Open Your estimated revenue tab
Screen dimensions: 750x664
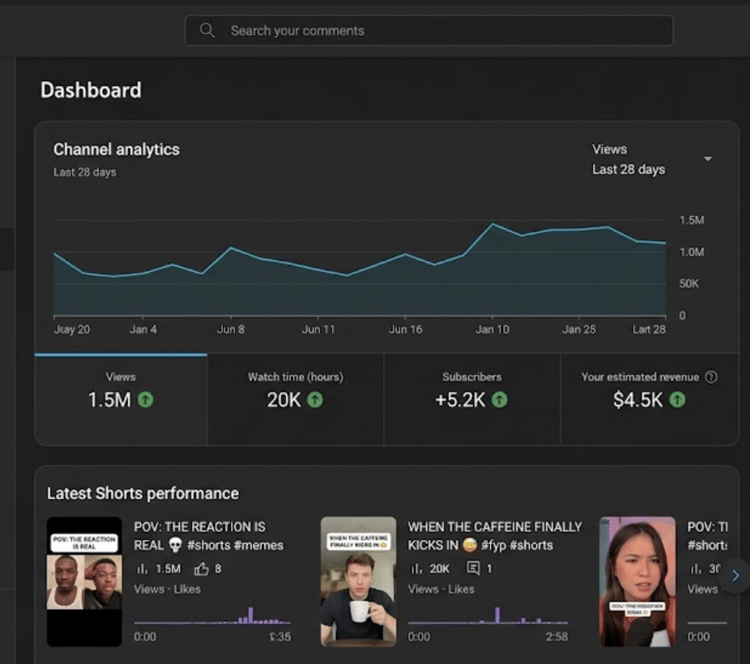click(x=649, y=399)
